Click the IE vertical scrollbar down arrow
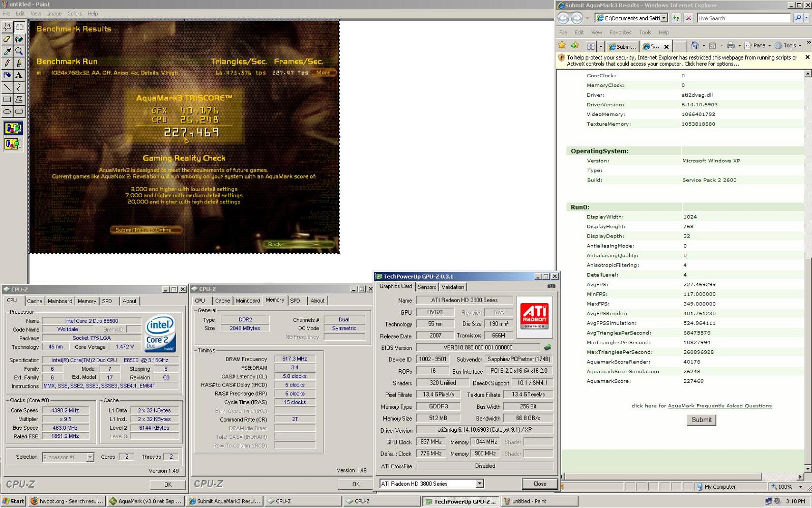The width and height of the screenshot is (812, 508). [x=807, y=468]
